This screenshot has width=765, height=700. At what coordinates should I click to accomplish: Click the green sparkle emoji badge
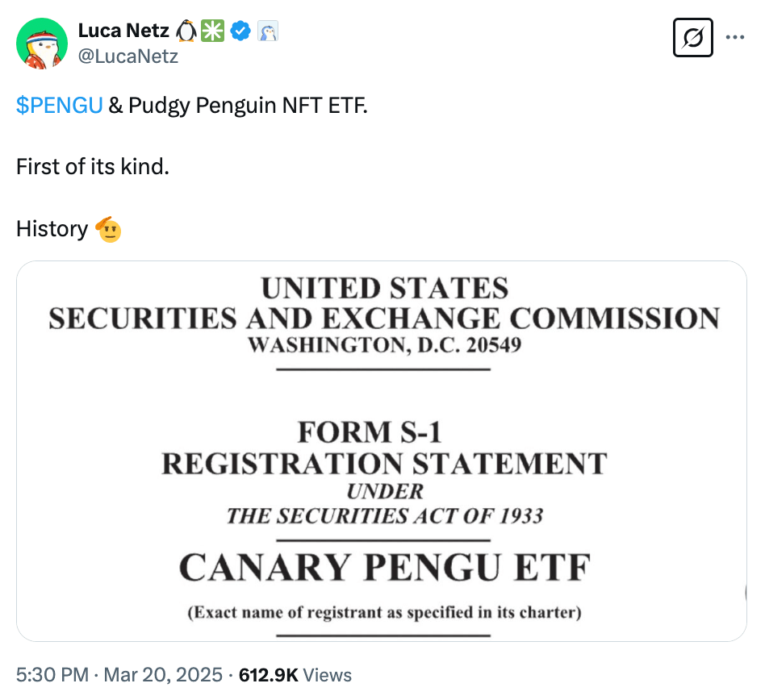pos(213,31)
